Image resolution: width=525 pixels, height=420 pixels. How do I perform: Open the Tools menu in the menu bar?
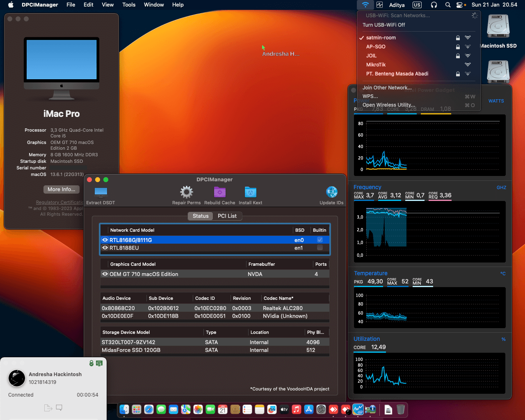click(x=129, y=5)
